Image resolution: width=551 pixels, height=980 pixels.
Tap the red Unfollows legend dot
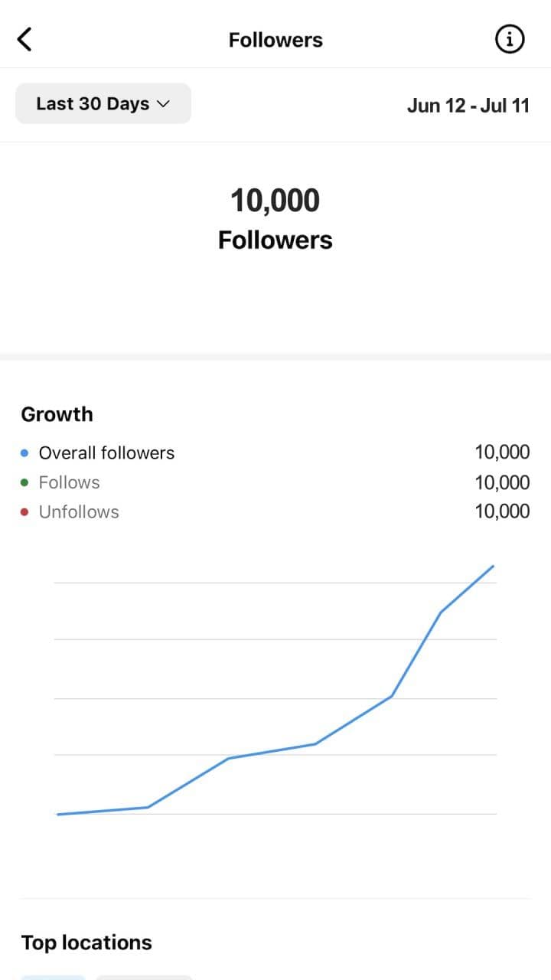[24, 511]
